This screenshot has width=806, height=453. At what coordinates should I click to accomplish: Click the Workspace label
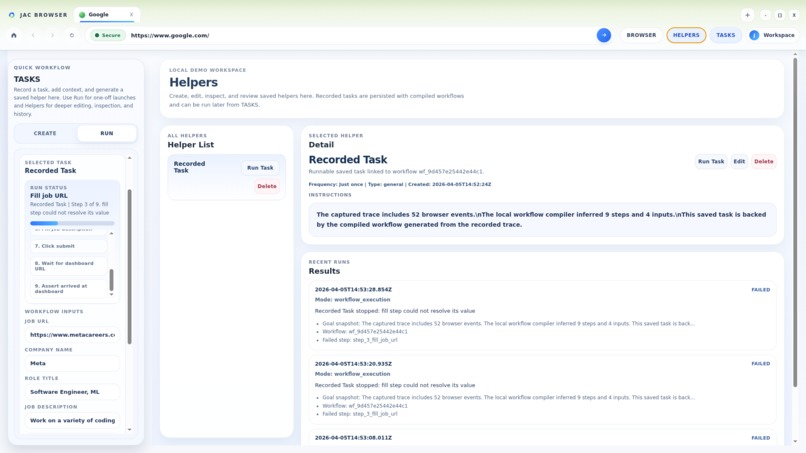pos(778,35)
